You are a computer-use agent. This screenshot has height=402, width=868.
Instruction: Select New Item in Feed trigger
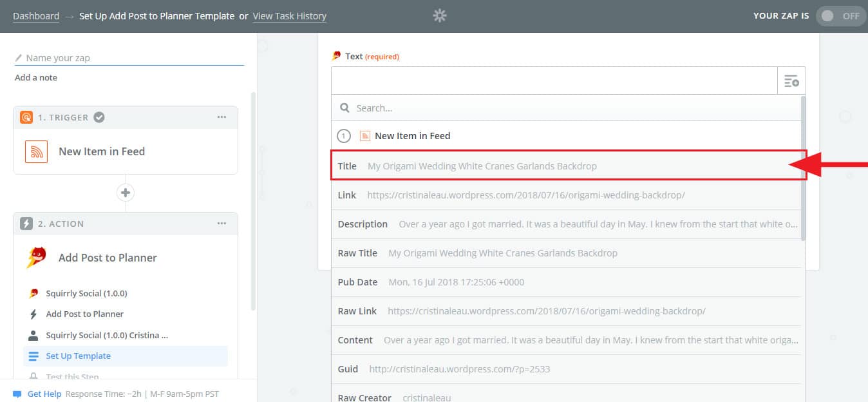coord(102,151)
